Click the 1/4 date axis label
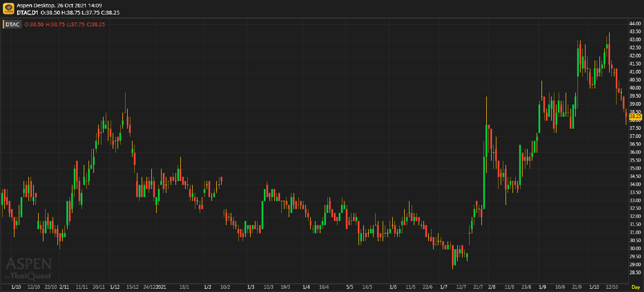The height and width of the screenshot is (292, 644). click(x=306, y=288)
